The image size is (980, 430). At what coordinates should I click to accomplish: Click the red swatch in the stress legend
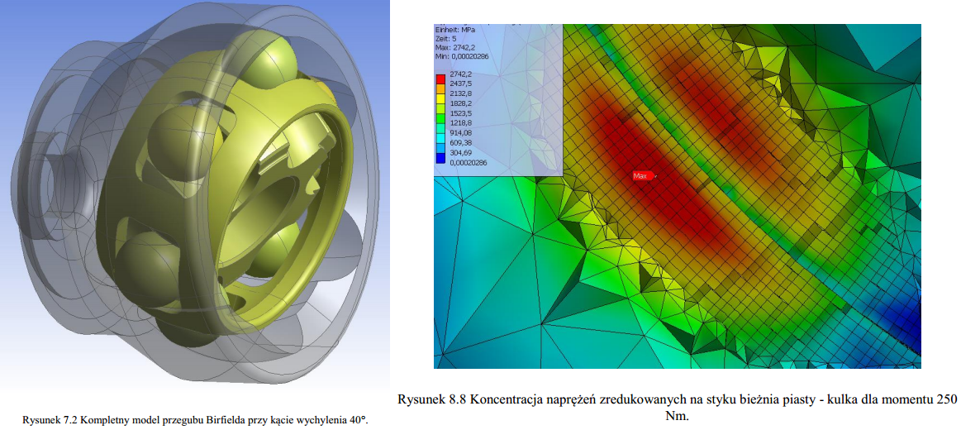coord(442,78)
